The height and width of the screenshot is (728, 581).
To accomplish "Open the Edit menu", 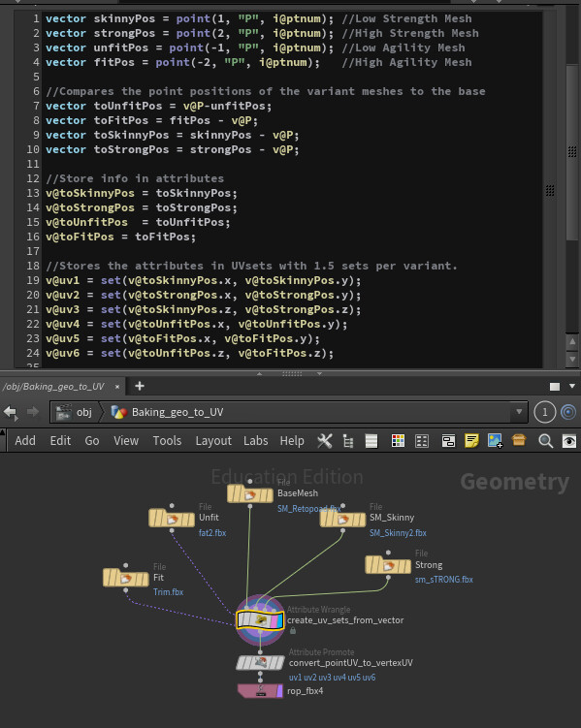I will pos(60,441).
